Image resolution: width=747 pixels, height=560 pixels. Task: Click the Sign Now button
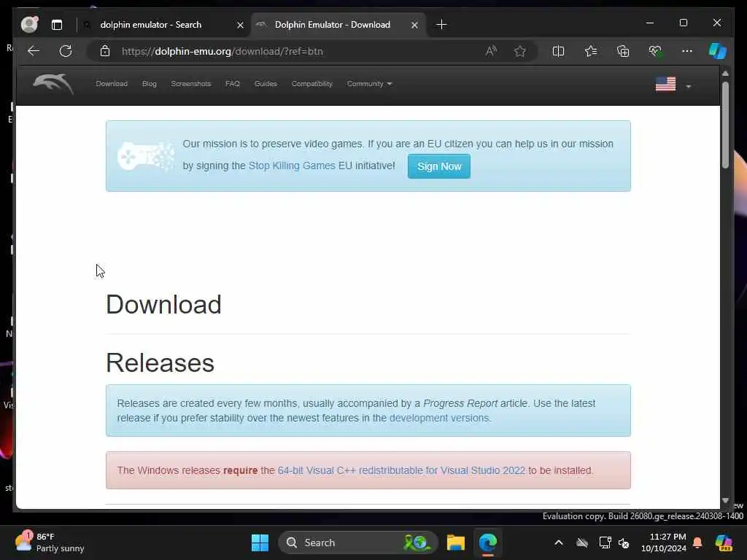(438, 166)
